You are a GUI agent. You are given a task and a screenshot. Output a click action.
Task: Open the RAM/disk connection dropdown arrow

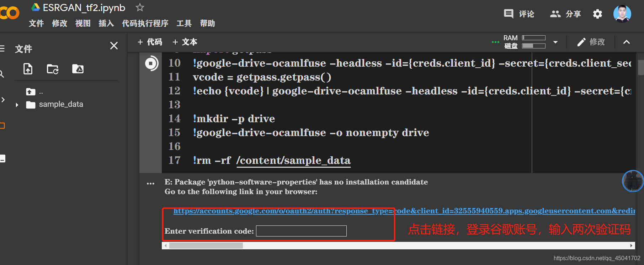pyautogui.click(x=555, y=42)
